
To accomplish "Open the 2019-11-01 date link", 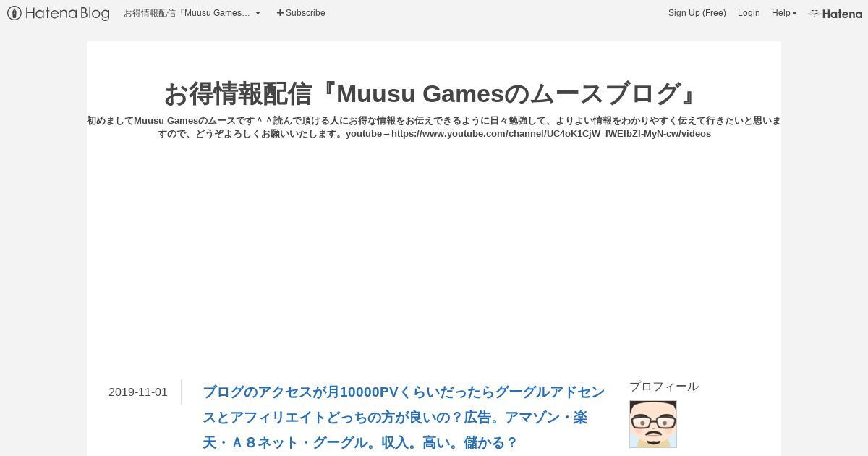I will click(138, 392).
